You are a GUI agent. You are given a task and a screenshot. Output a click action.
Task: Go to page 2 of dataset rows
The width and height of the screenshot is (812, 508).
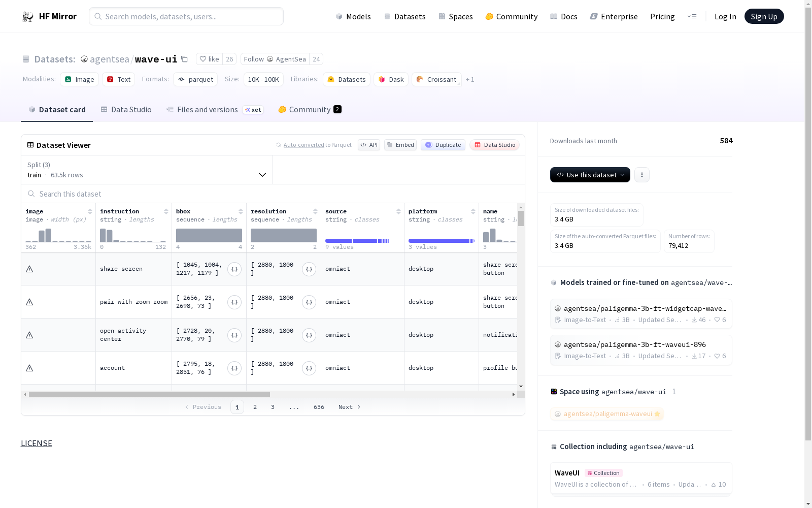pos(255,407)
